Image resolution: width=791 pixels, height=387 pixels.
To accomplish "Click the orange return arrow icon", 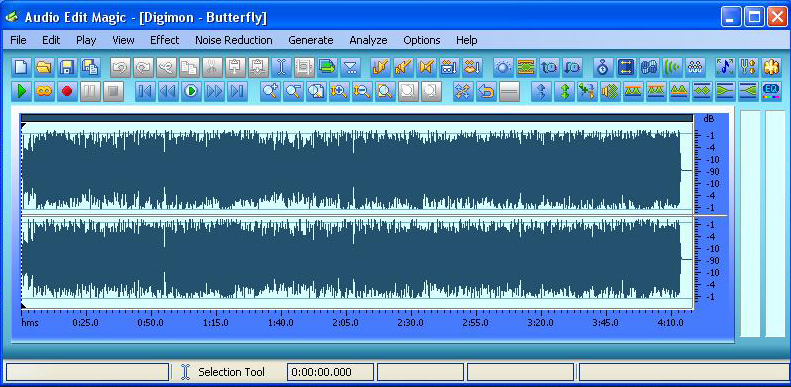I will pyautogui.click(x=486, y=91).
